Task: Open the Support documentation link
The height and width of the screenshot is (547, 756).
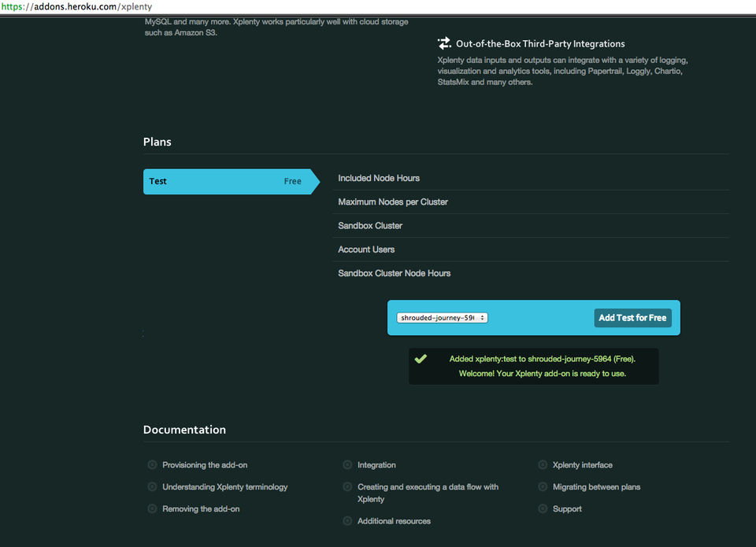Action: [x=567, y=509]
